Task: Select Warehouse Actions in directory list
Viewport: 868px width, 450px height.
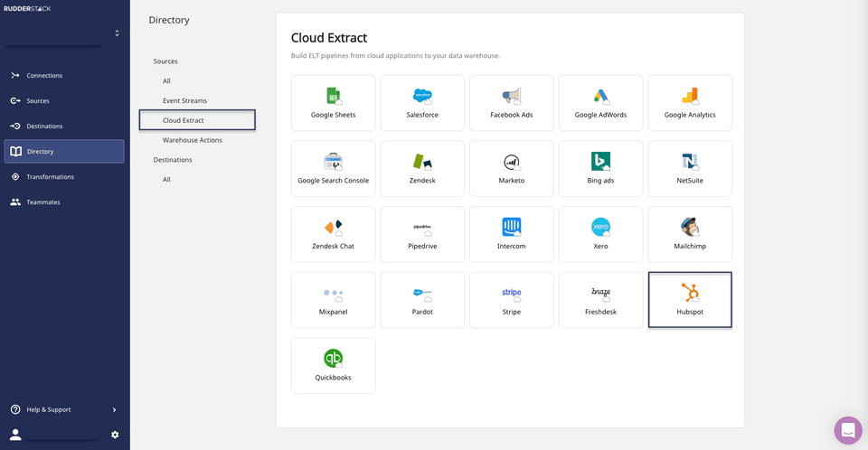Action: tap(192, 140)
